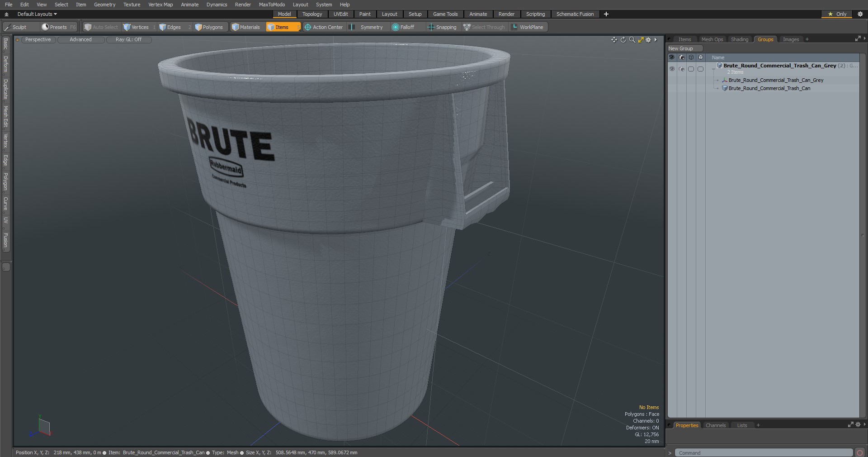Add a new panel tab next to Images

click(x=807, y=39)
